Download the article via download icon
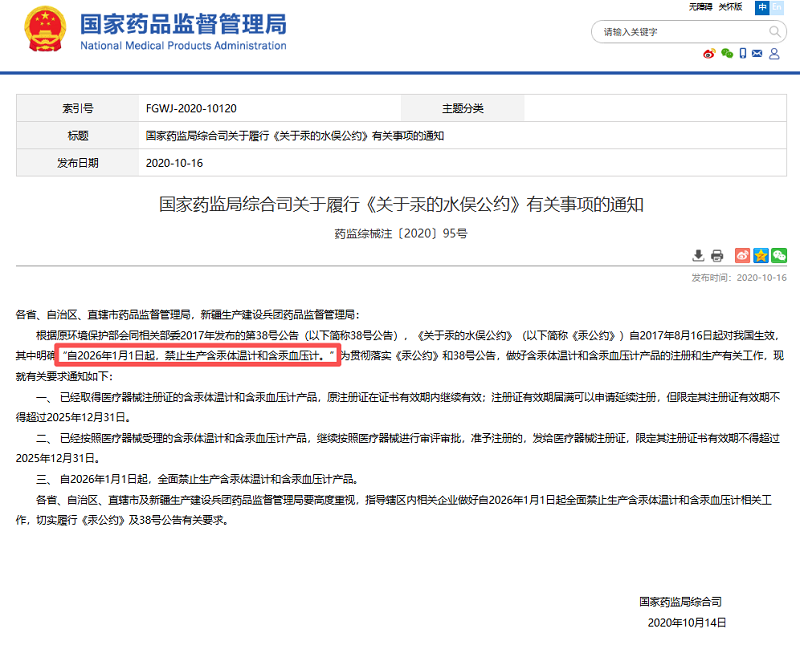 coord(698,256)
